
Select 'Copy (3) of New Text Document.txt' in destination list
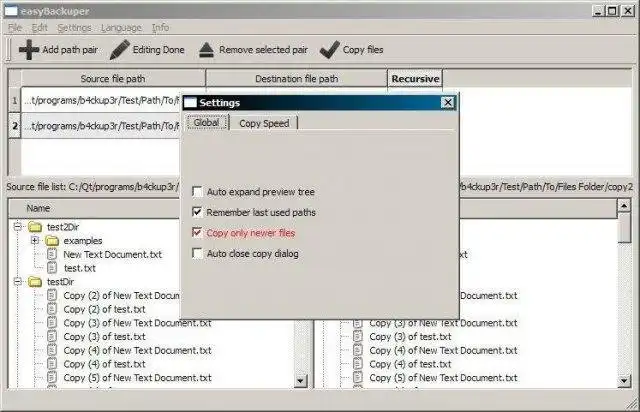443,323
